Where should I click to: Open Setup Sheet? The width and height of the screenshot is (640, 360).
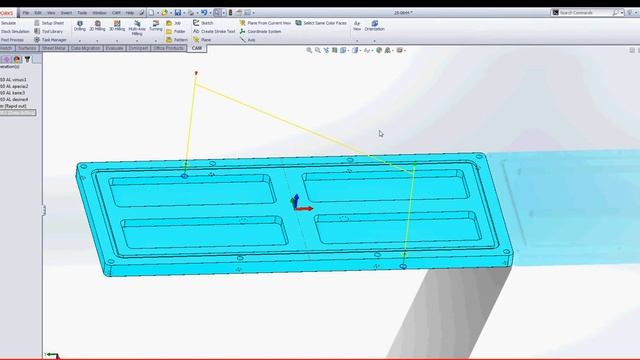pos(49,23)
